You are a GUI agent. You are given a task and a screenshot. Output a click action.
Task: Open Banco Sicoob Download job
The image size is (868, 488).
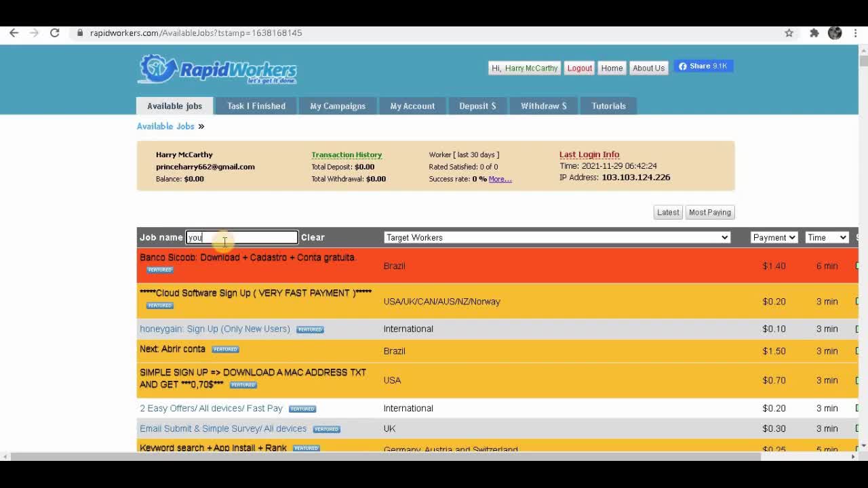point(248,258)
